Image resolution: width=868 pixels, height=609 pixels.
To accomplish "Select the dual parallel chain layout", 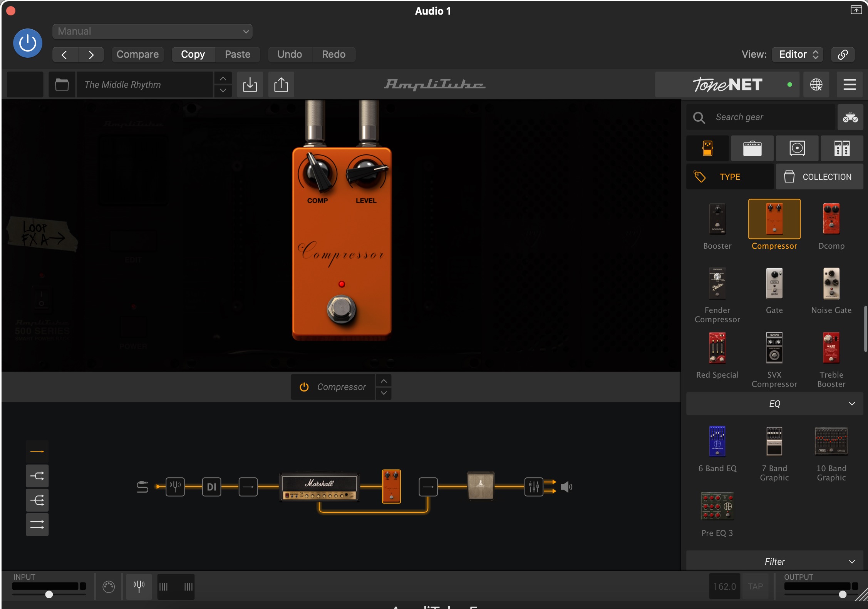I will tap(37, 524).
